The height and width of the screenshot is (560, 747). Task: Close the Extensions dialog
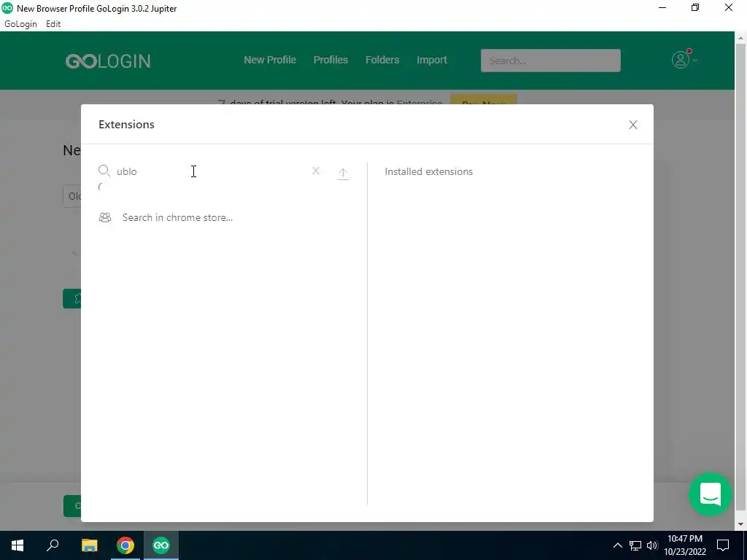click(x=632, y=125)
